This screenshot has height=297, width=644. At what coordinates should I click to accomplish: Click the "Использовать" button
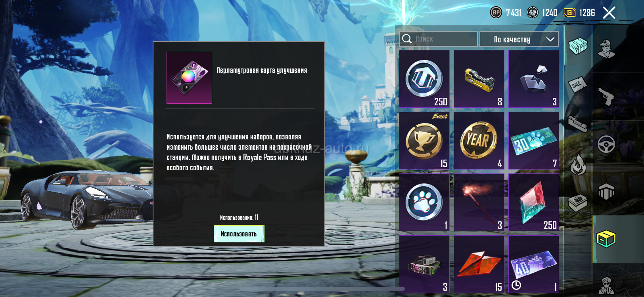click(x=239, y=234)
